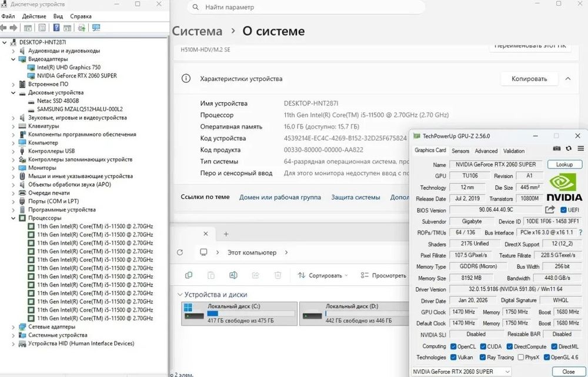Click the Explorer delete trash icon
588x377 pixels.
point(278,275)
